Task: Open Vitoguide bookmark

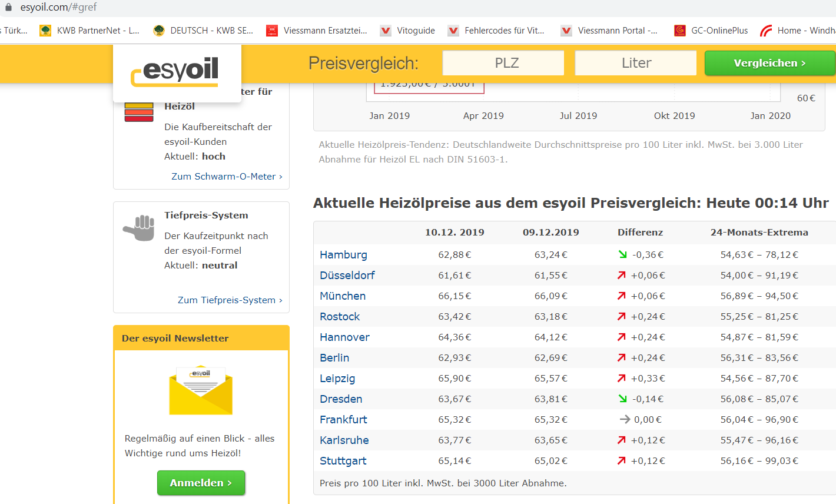Action: pos(407,31)
